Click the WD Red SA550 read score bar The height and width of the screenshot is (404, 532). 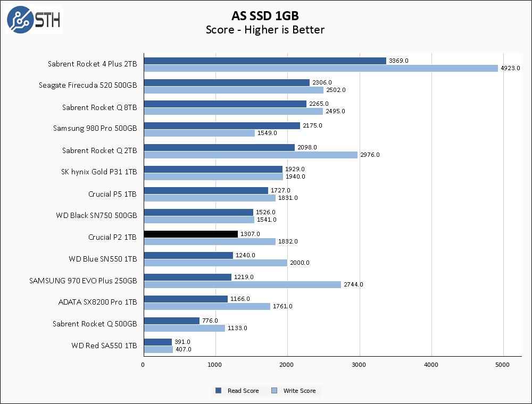point(158,342)
